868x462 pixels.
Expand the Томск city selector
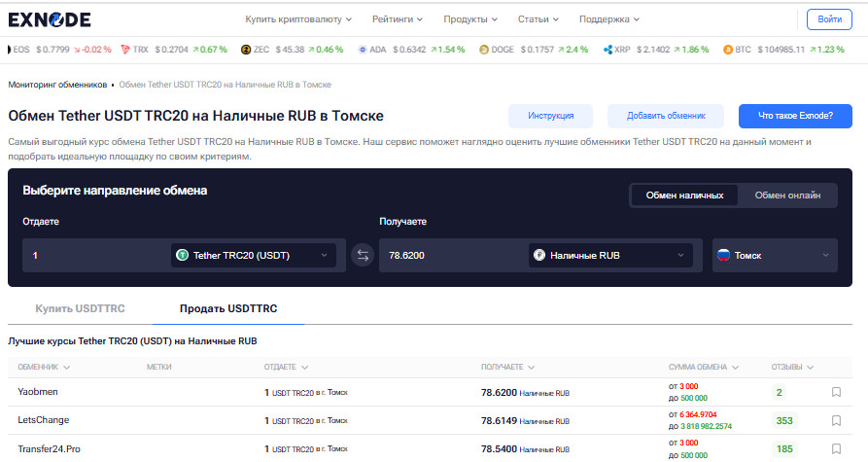(x=774, y=256)
